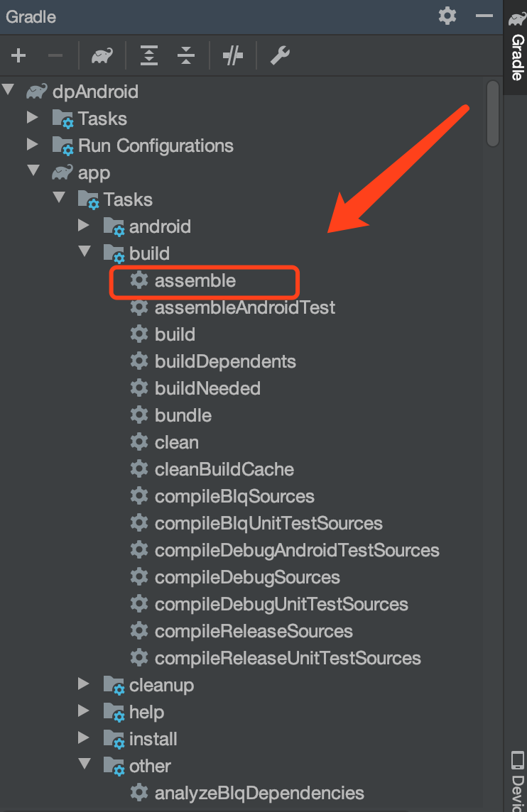This screenshot has width=527, height=812.
Task: Click the vertical scrollbar thumb
Action: pos(493,114)
